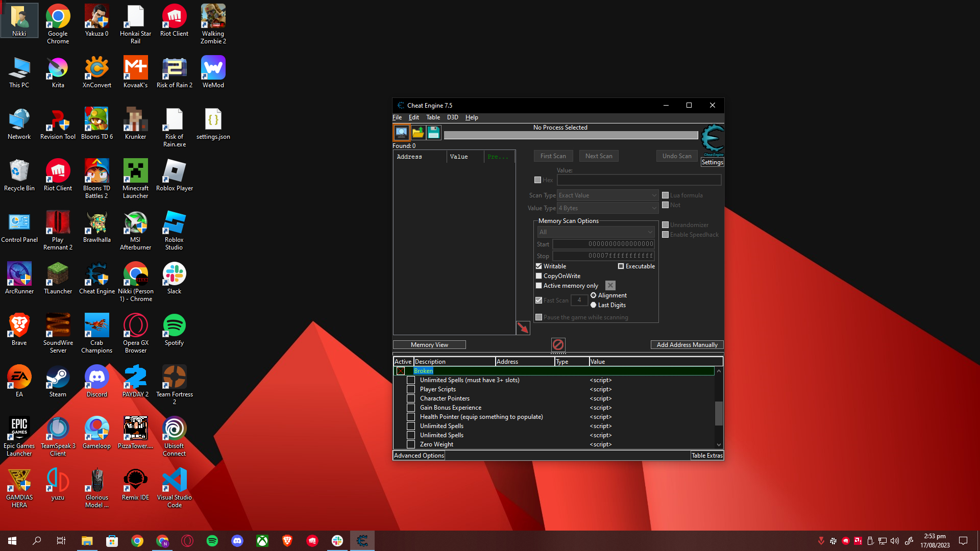Open Brave browser from the taskbar

click(x=287, y=541)
